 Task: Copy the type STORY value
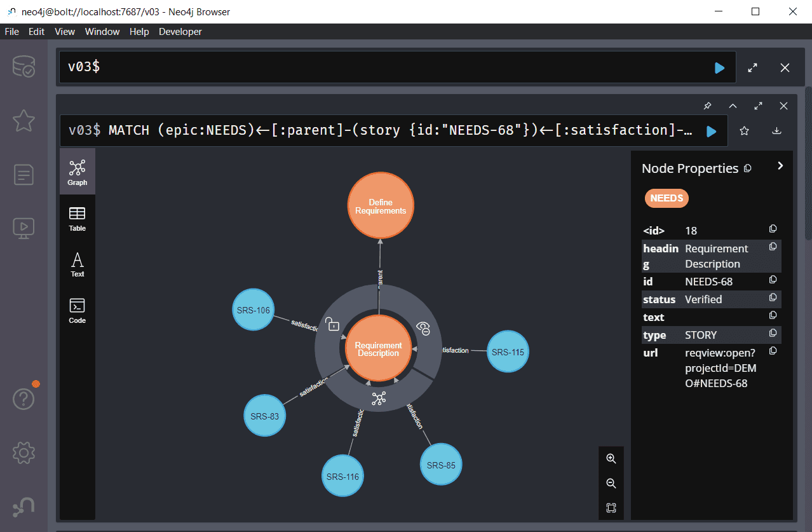pos(773,333)
